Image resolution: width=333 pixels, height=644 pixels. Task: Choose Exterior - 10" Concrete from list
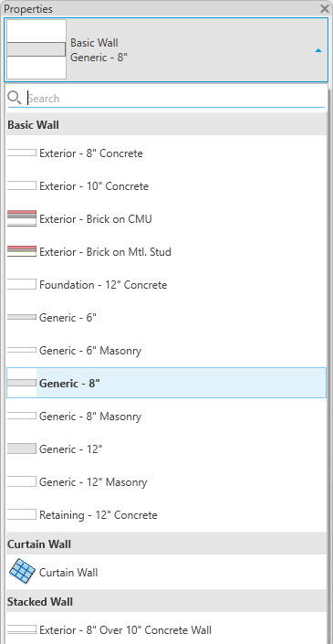(166, 186)
